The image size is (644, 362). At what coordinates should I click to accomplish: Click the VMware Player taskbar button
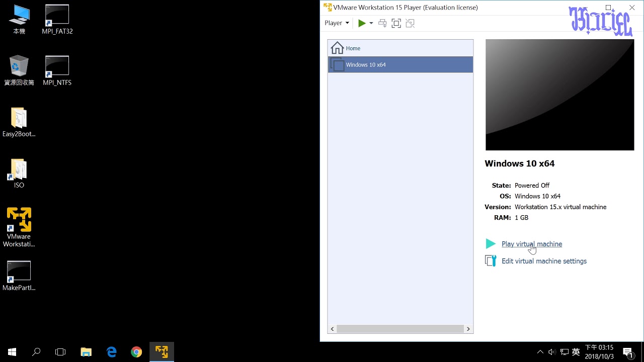click(x=162, y=352)
